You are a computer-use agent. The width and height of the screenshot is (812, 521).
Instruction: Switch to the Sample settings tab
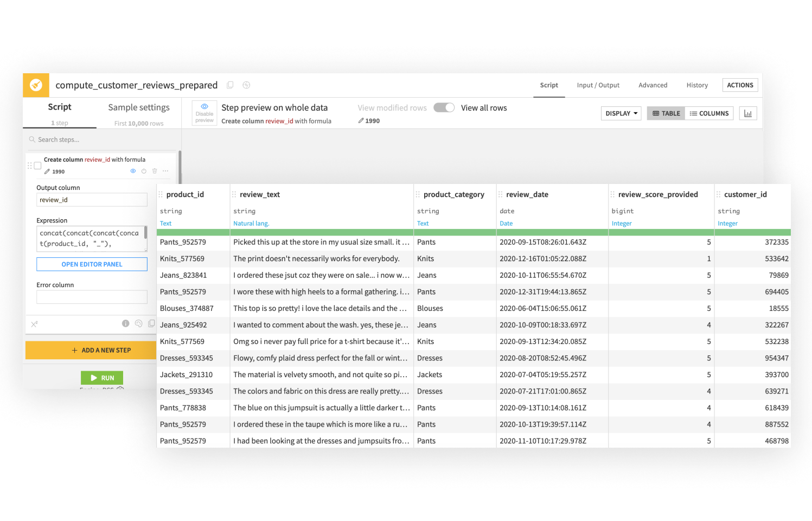139,113
